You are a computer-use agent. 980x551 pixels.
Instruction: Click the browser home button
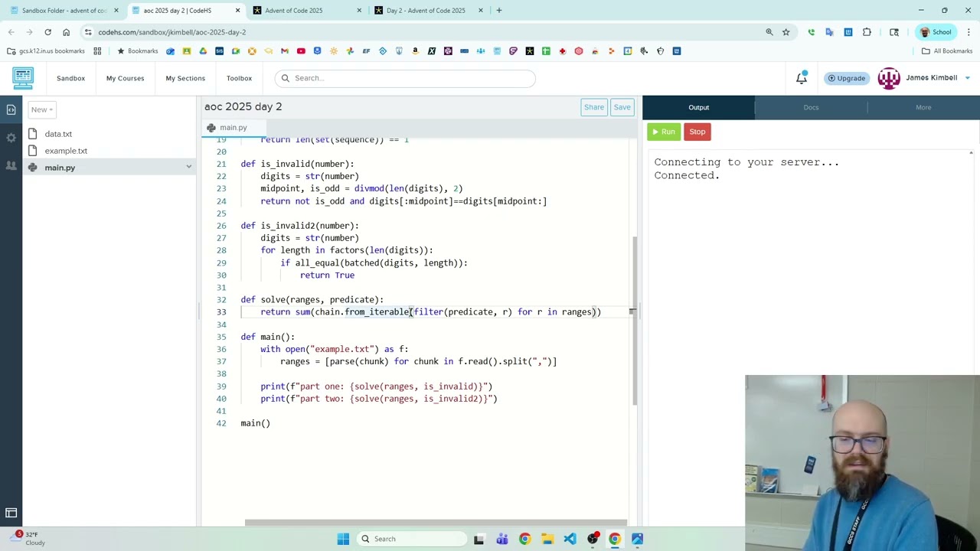tap(66, 32)
